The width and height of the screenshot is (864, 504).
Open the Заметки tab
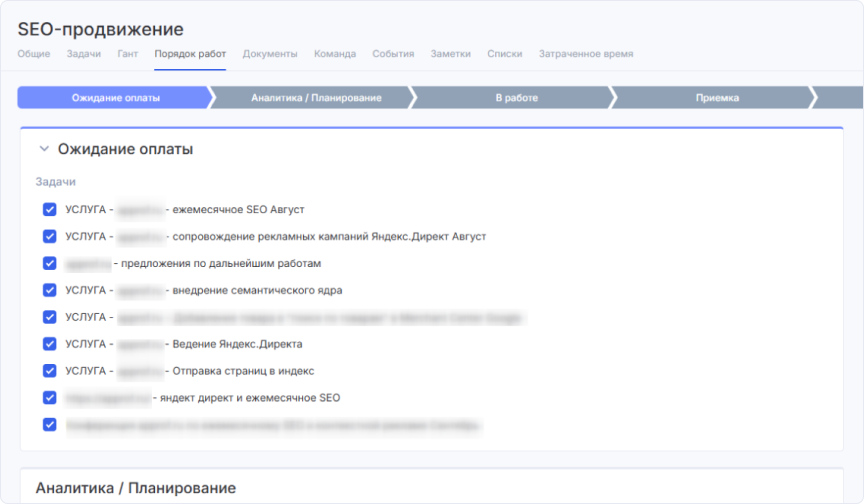click(450, 54)
